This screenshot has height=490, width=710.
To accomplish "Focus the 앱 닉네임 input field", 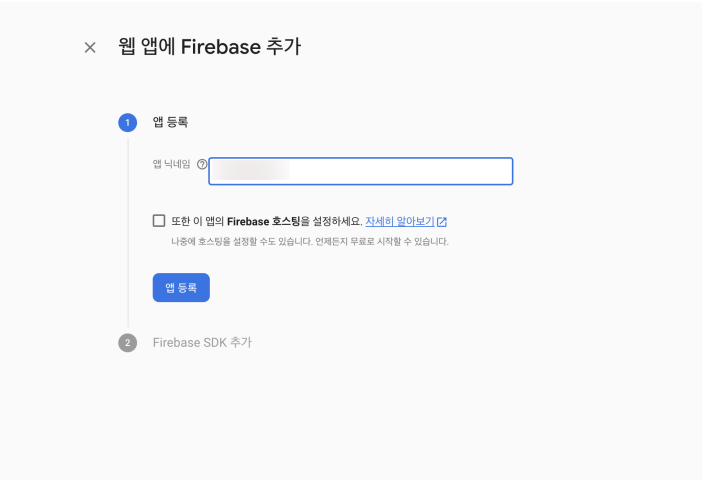I will [361, 171].
